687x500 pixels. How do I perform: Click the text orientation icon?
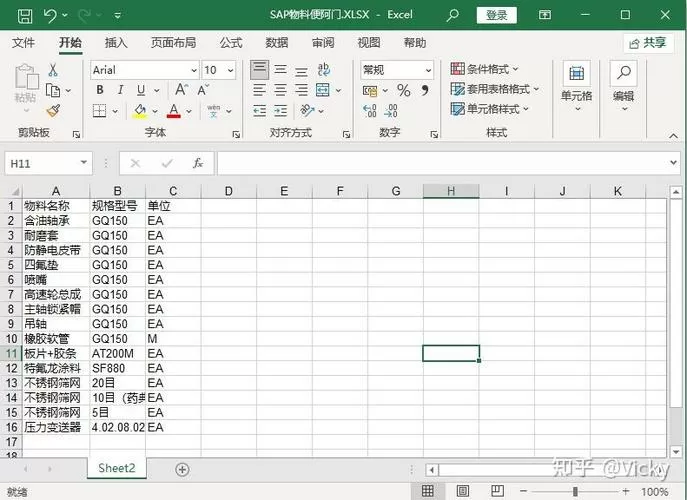click(x=307, y=110)
